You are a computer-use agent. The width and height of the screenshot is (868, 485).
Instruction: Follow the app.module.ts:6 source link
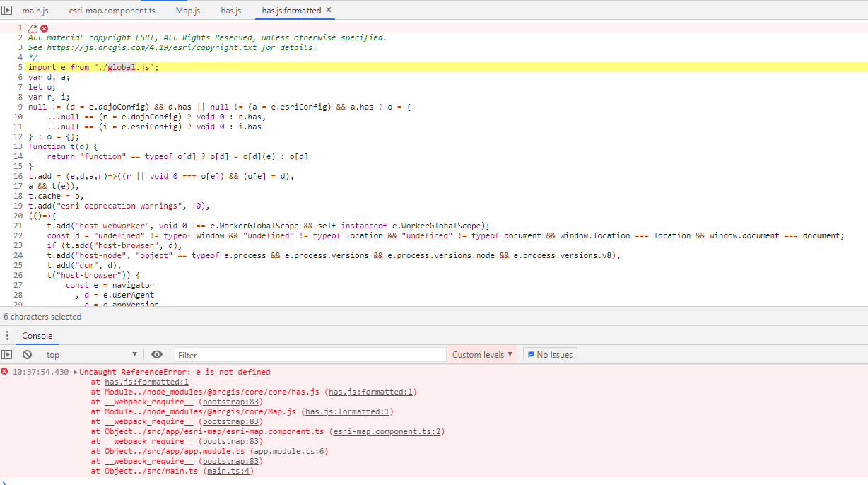[290, 451]
